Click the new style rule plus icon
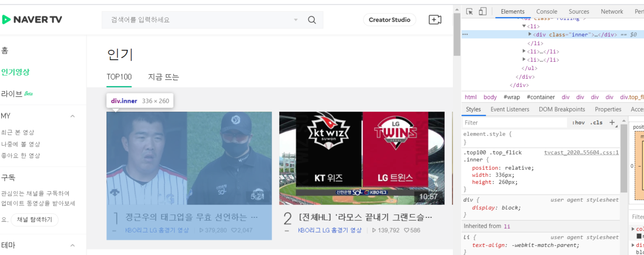 click(x=612, y=123)
